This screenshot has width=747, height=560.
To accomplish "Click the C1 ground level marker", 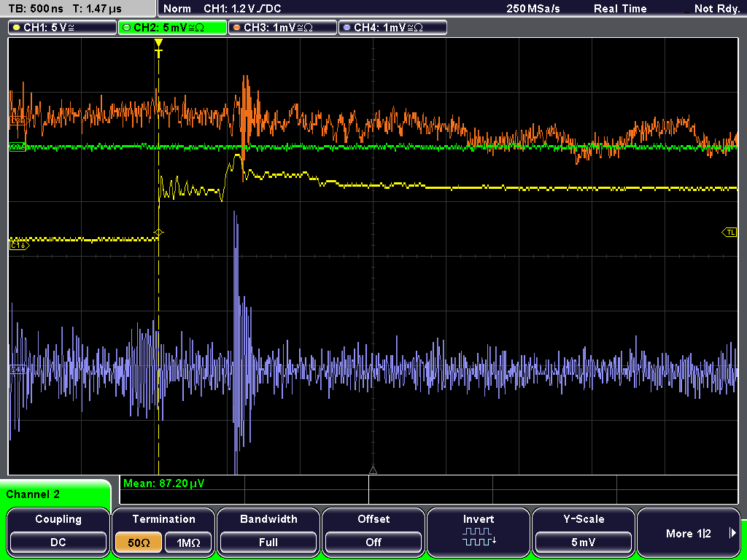I will click(19, 245).
